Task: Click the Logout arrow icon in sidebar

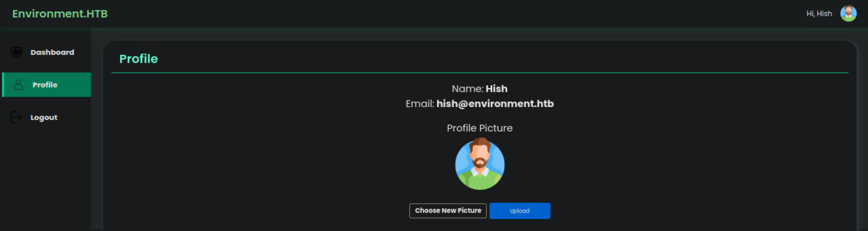Action: pos(16,118)
